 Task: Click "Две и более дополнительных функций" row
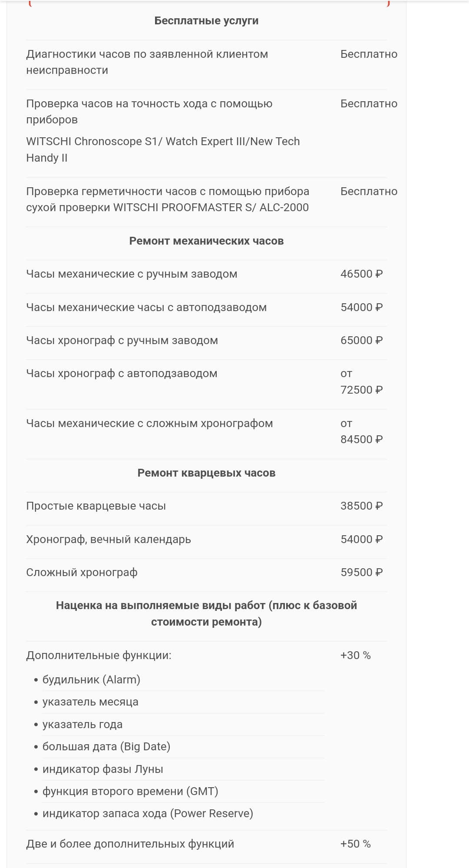(x=130, y=844)
